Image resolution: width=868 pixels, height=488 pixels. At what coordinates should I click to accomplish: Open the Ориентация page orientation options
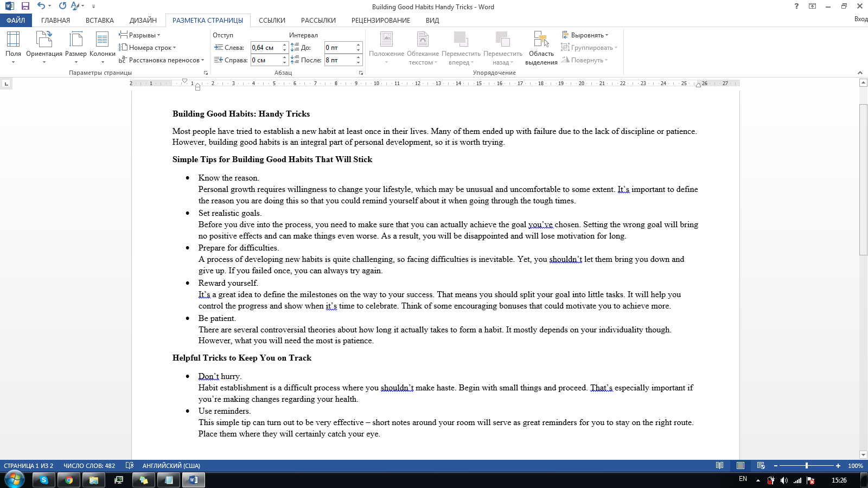(x=44, y=47)
